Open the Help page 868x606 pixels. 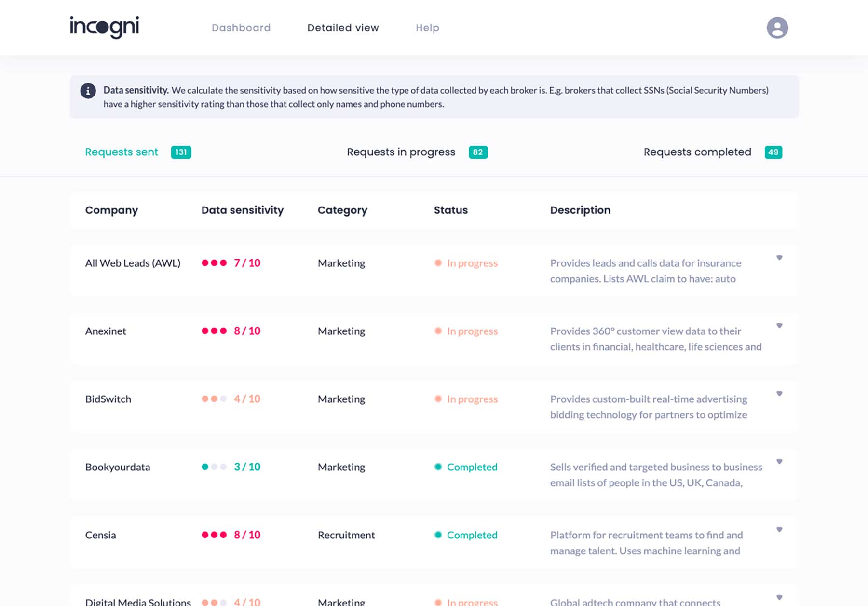point(427,28)
